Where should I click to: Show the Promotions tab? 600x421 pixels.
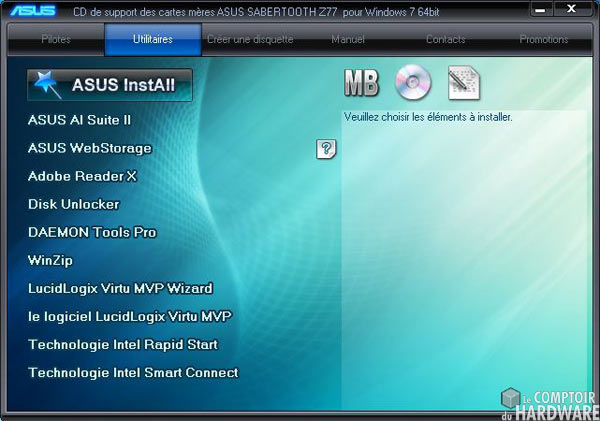click(x=543, y=40)
